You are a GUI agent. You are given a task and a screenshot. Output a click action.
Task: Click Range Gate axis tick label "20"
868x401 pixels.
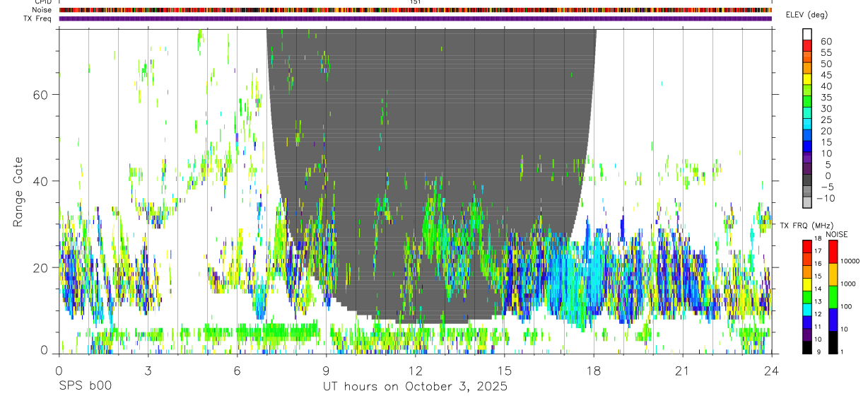pos(41,267)
